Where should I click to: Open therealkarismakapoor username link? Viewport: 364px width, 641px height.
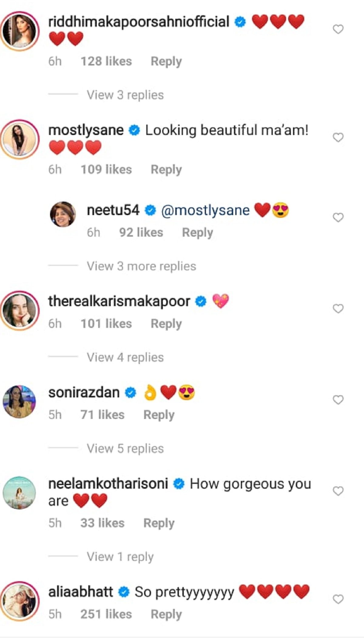[x=119, y=301]
